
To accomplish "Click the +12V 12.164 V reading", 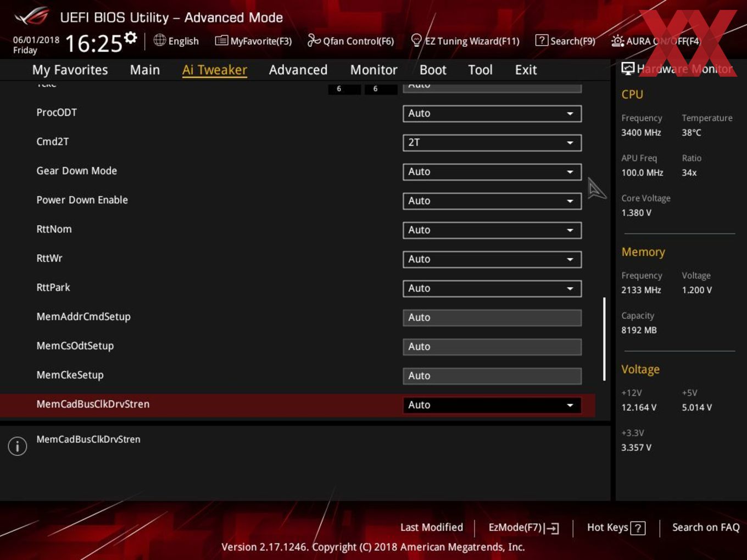I will tap(639, 407).
